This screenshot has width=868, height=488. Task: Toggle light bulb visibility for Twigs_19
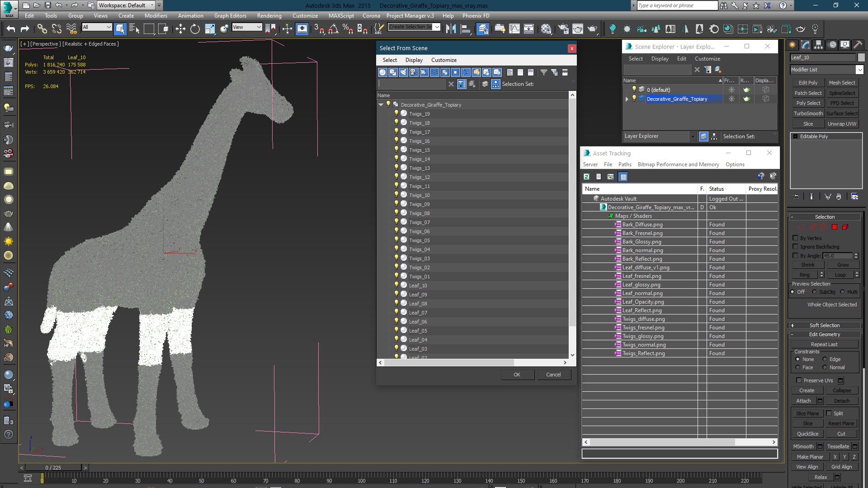pos(396,113)
